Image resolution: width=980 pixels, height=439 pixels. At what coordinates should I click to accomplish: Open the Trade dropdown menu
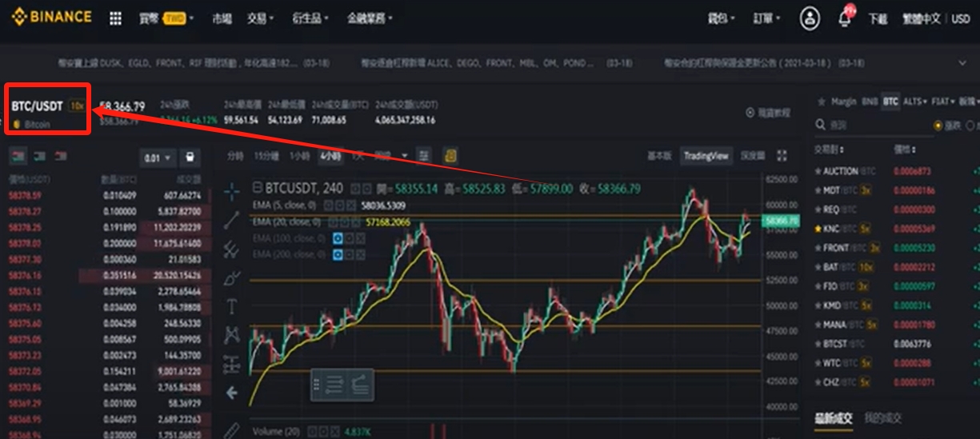pos(260,18)
